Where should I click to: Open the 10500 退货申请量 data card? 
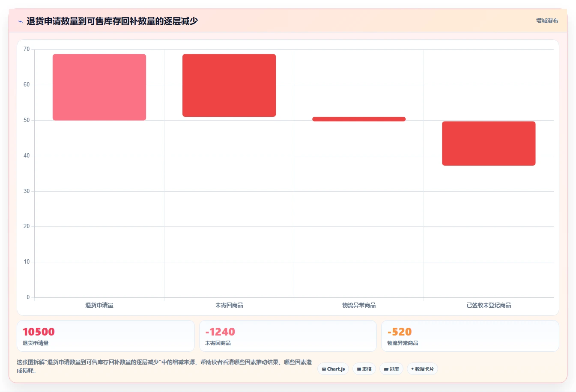(105, 336)
